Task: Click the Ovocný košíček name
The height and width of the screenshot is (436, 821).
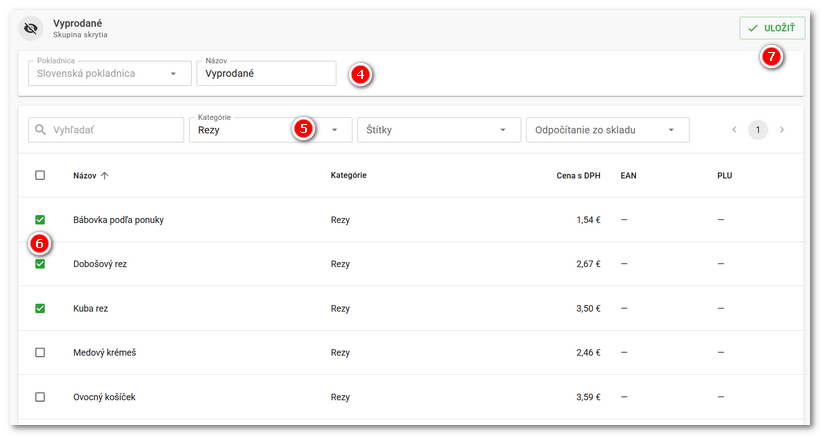Action: pyautogui.click(x=104, y=397)
